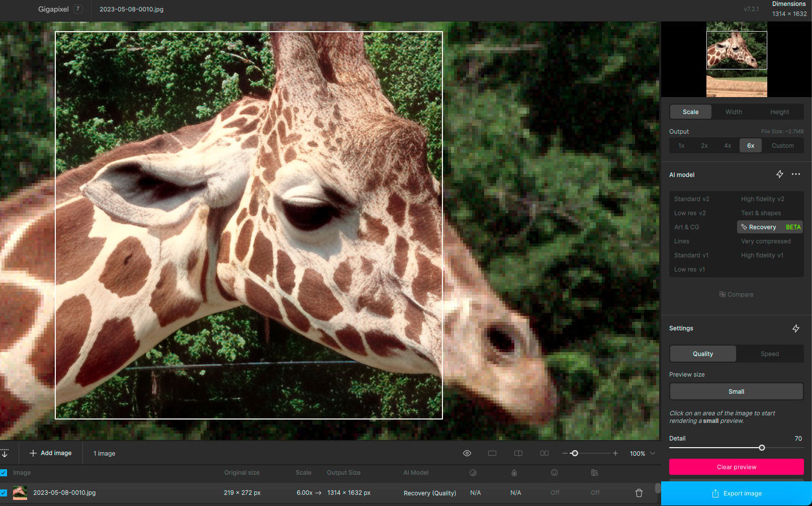
Task: Click the eye preview visibility icon
Action: [x=467, y=453]
